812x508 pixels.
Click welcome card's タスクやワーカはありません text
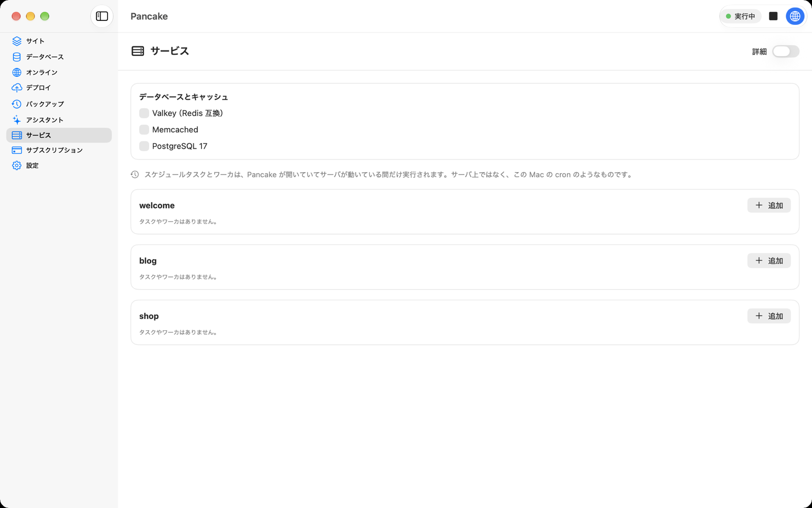(x=178, y=222)
